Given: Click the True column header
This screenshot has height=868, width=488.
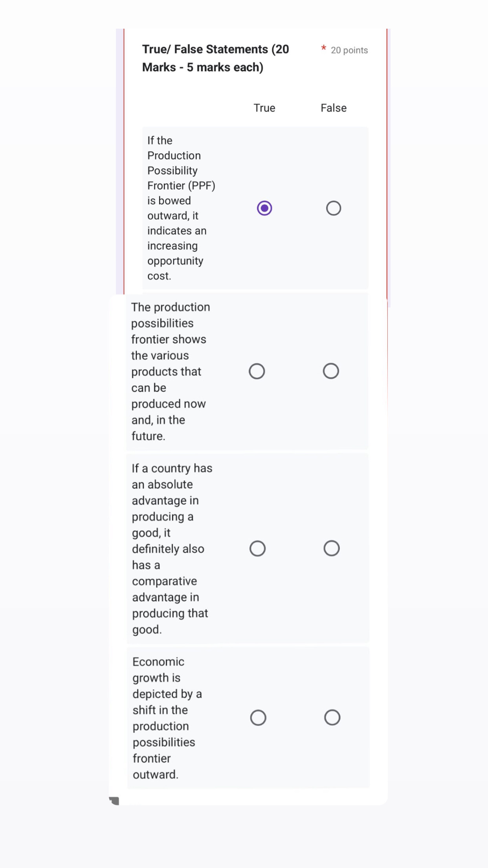Looking at the screenshot, I should 264,107.
